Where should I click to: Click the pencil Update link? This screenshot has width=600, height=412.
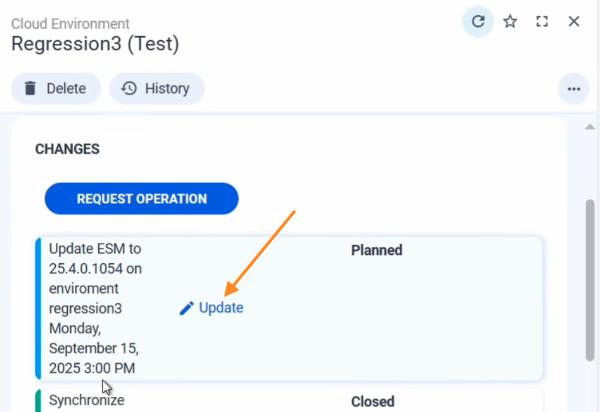point(211,308)
